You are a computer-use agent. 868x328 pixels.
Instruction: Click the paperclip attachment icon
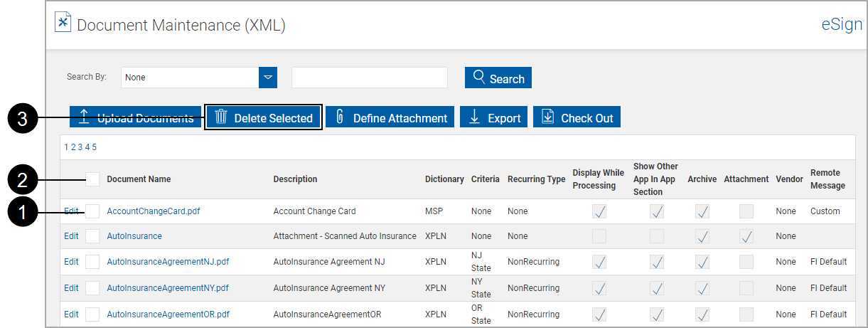click(x=339, y=117)
